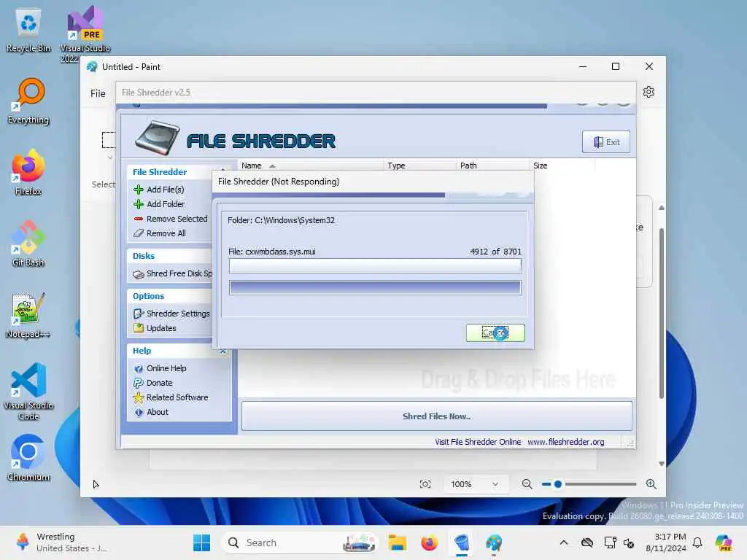Viewport: 747px width, 560px height.
Task: Click the Shred Files Now button
Action: click(x=437, y=416)
